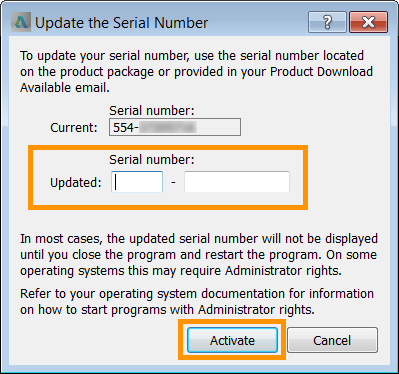Click "Serial number:" label above Current field

[152, 110]
